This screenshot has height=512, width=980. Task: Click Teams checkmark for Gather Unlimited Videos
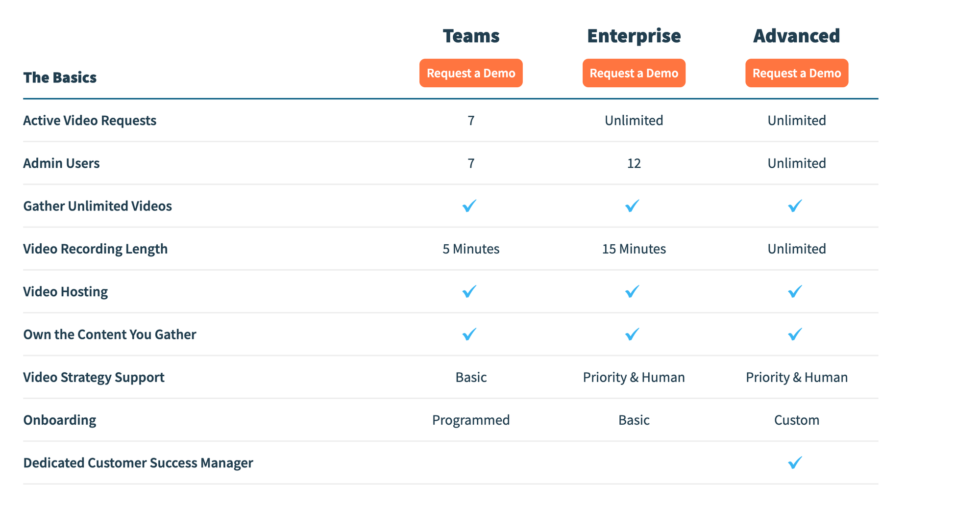coord(469,205)
